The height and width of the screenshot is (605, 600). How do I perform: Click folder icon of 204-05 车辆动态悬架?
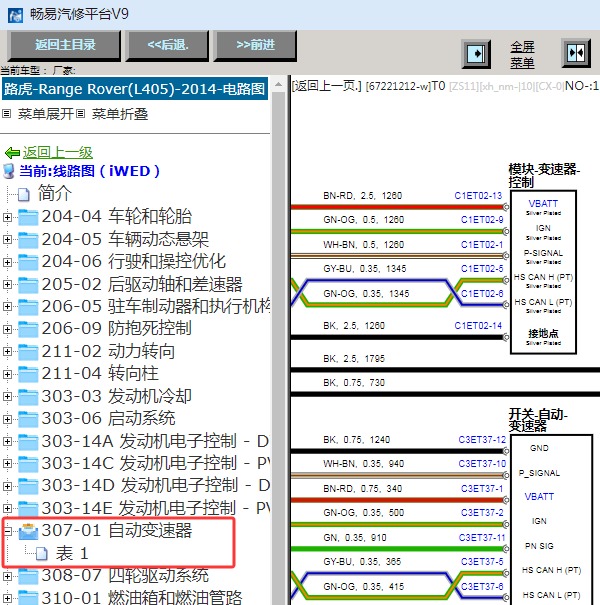tap(28, 240)
